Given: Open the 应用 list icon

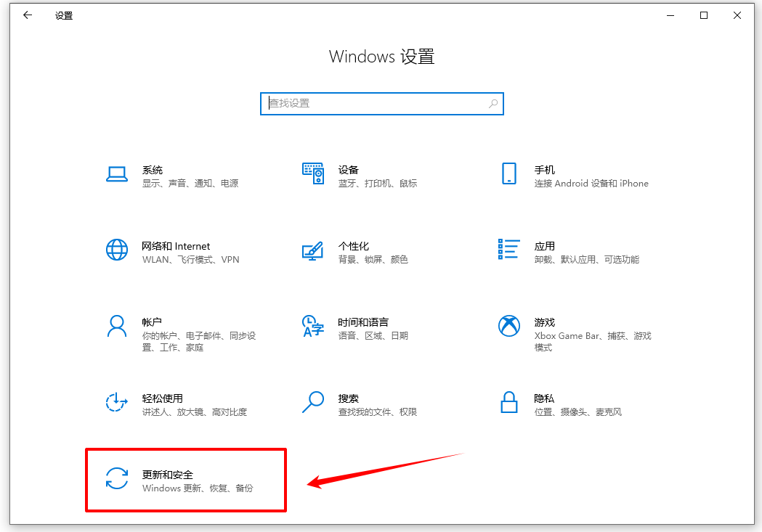Looking at the screenshot, I should tap(508, 250).
